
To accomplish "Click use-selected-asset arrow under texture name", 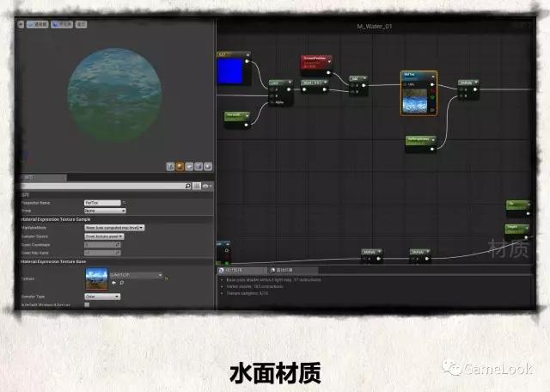I will tap(113, 283).
